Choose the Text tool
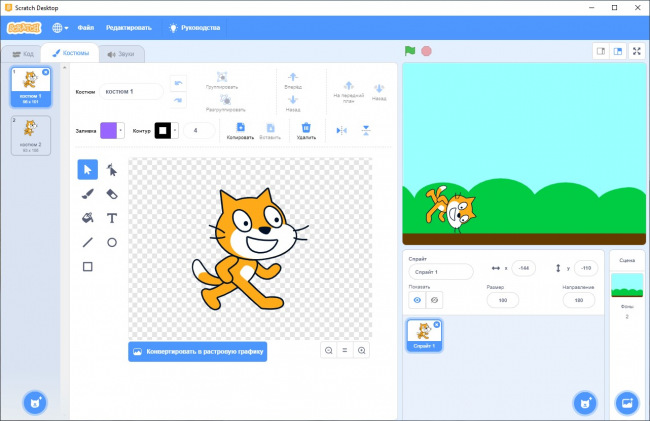 click(x=112, y=218)
